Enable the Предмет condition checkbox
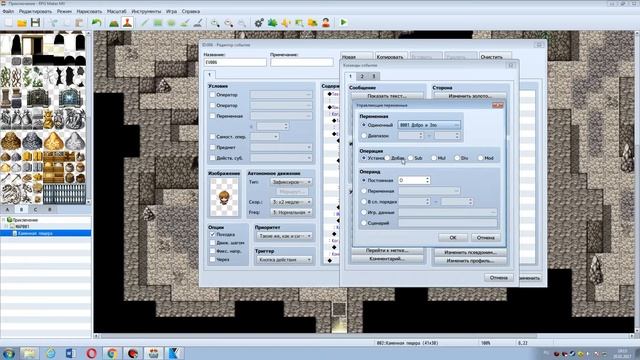 tap(212, 147)
